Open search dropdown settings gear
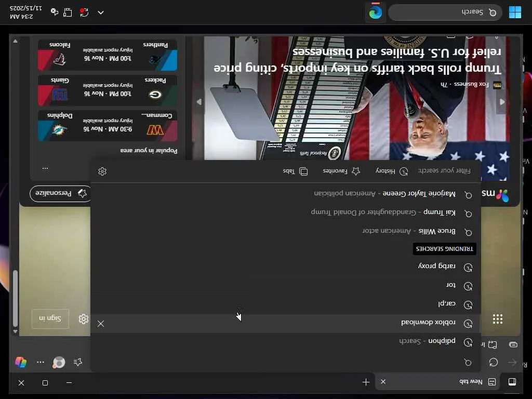Image resolution: width=532 pixels, height=399 pixels. [102, 171]
